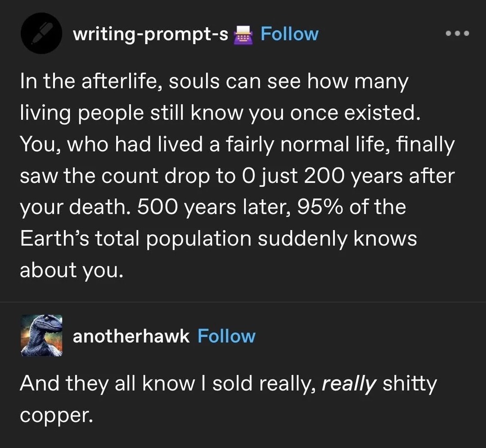Click the typewriter emoji next to writing-prompt-s
Image resolution: width=486 pixels, height=448 pixels.
[243, 34]
